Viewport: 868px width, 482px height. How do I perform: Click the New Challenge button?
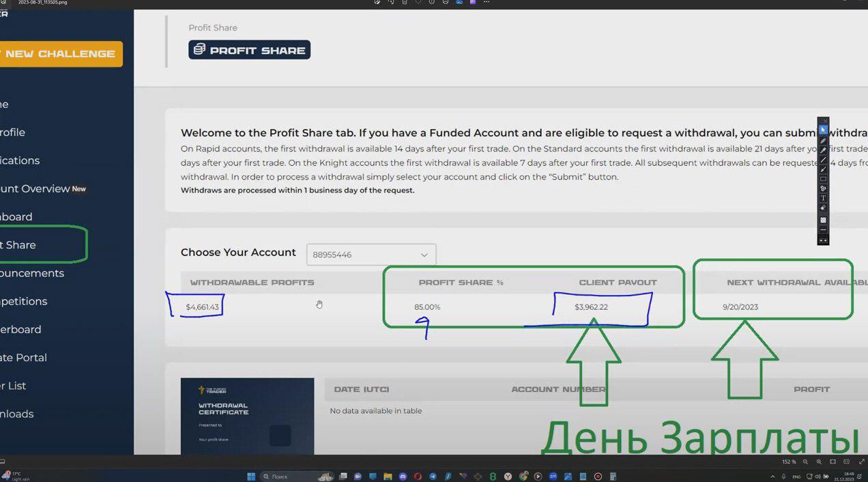point(60,54)
